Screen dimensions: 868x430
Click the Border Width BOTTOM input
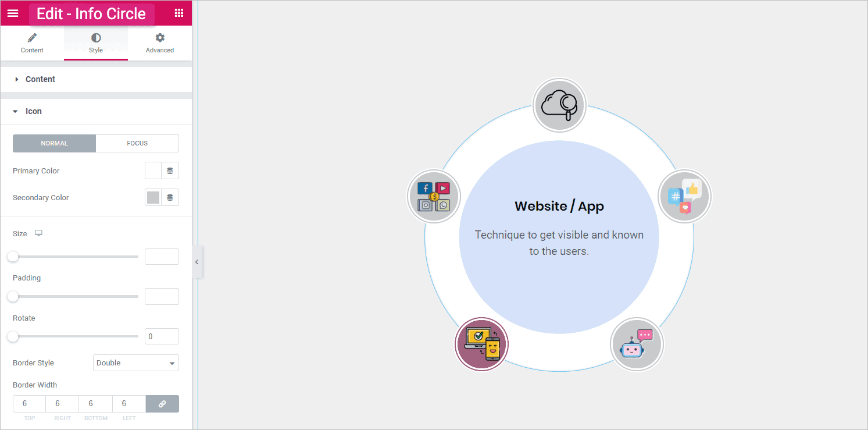pyautogui.click(x=95, y=404)
